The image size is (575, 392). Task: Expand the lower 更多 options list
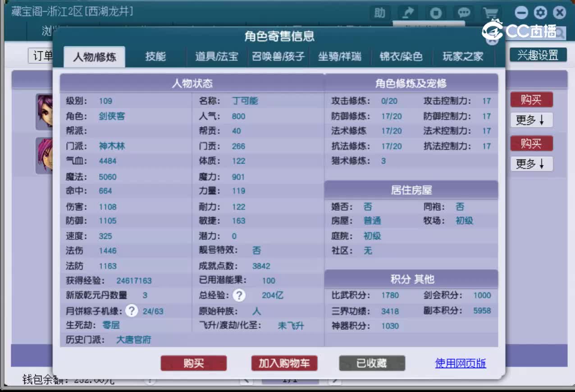click(x=531, y=165)
